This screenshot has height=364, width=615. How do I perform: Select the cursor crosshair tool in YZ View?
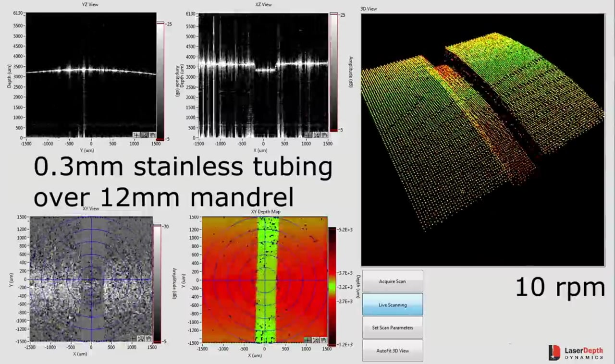136,135
